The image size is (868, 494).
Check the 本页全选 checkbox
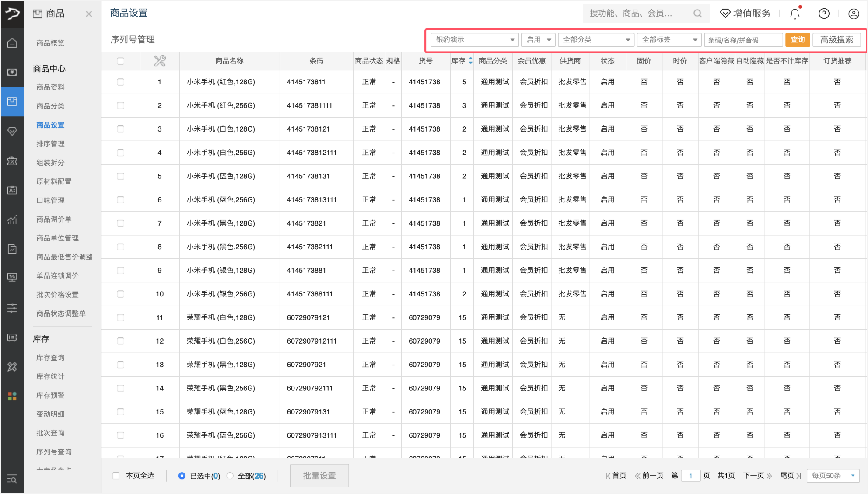[x=116, y=476]
